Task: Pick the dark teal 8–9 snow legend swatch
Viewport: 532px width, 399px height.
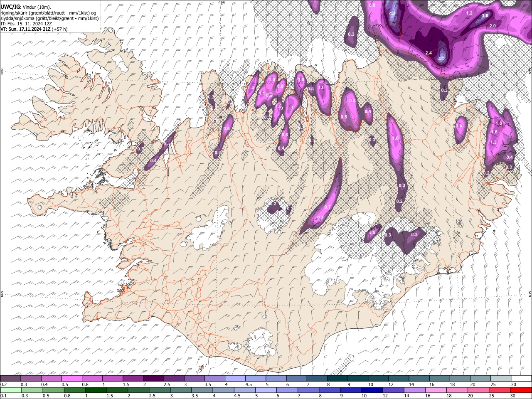Action: (337, 379)
